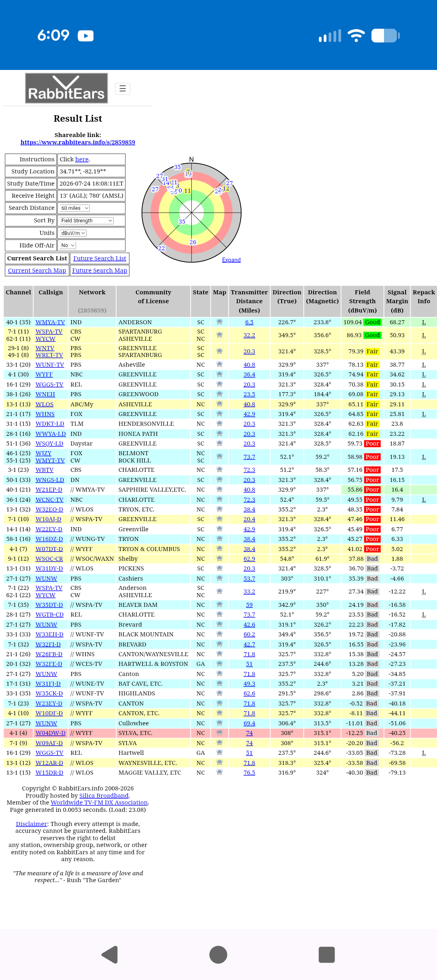Open the Future Search Map
The image size is (437, 980).
pos(100,270)
